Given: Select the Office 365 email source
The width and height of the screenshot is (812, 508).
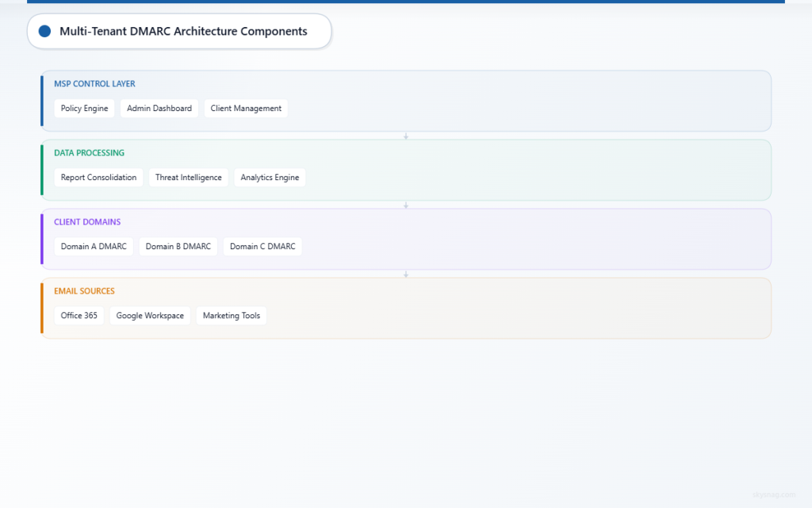Looking at the screenshot, I should tap(79, 315).
